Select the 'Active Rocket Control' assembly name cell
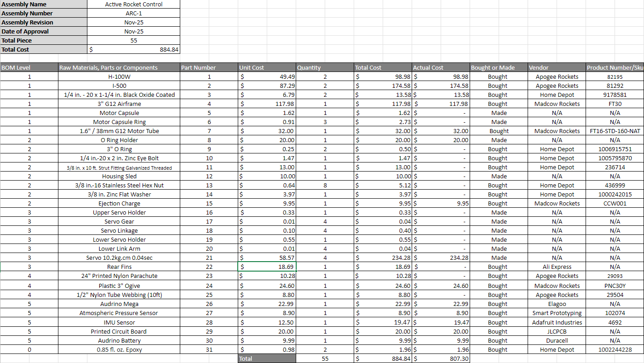This screenshot has height=363, width=644. 134,4
